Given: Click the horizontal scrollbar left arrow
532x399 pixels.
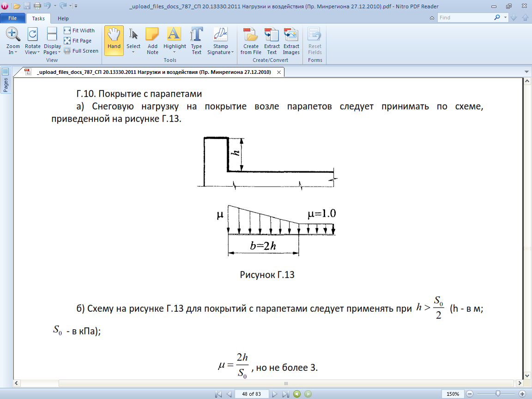Looking at the screenshot, I should click(16, 383).
